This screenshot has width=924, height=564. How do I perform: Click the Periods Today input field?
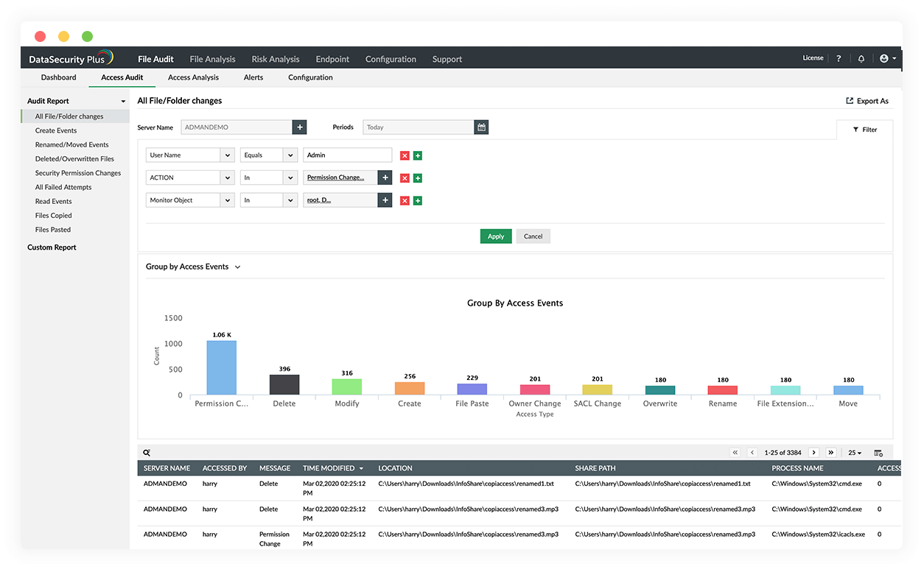pyautogui.click(x=419, y=127)
